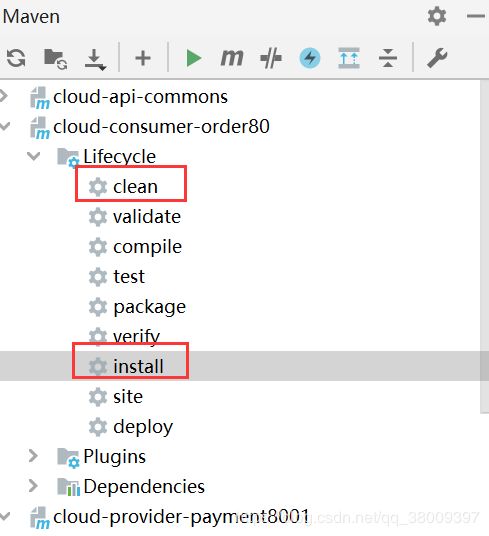Select verify lifecycle phase

click(136, 337)
